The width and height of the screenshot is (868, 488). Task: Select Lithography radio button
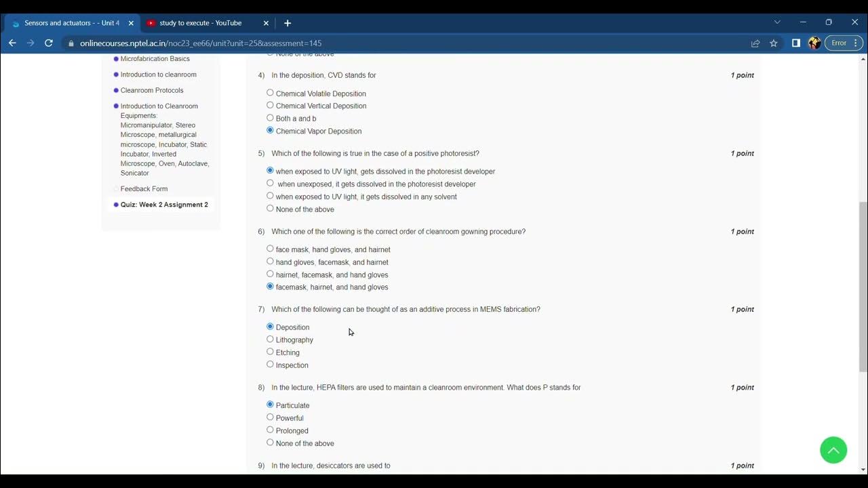click(270, 339)
